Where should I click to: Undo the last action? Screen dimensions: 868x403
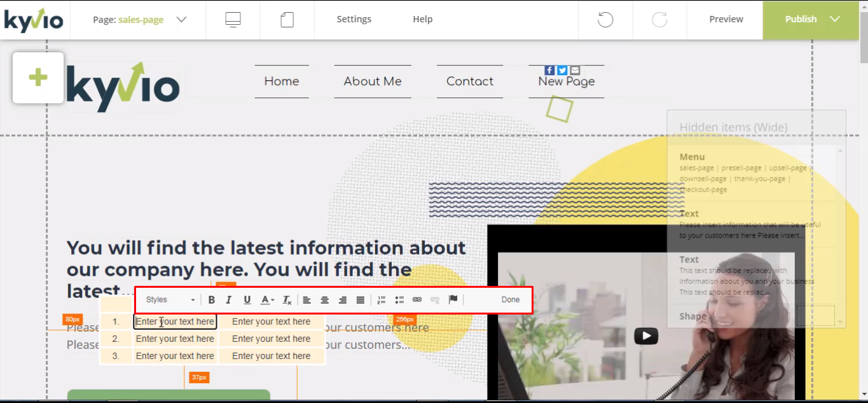(x=605, y=20)
